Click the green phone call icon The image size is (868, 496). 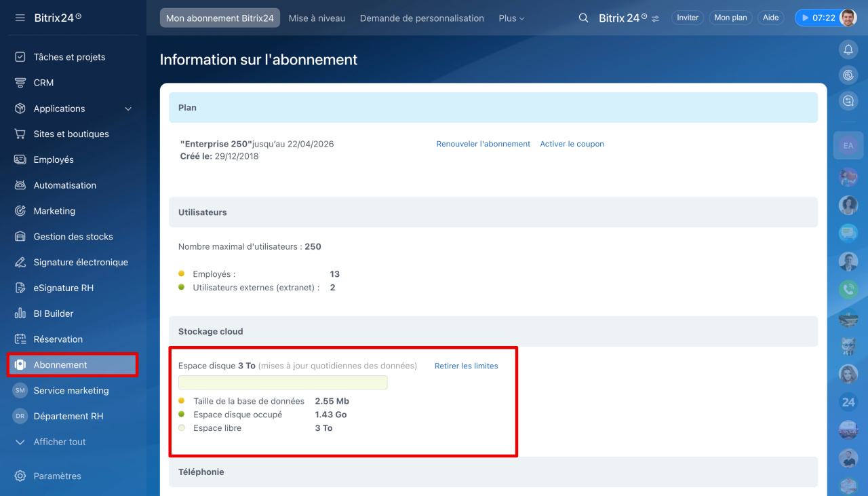click(848, 290)
